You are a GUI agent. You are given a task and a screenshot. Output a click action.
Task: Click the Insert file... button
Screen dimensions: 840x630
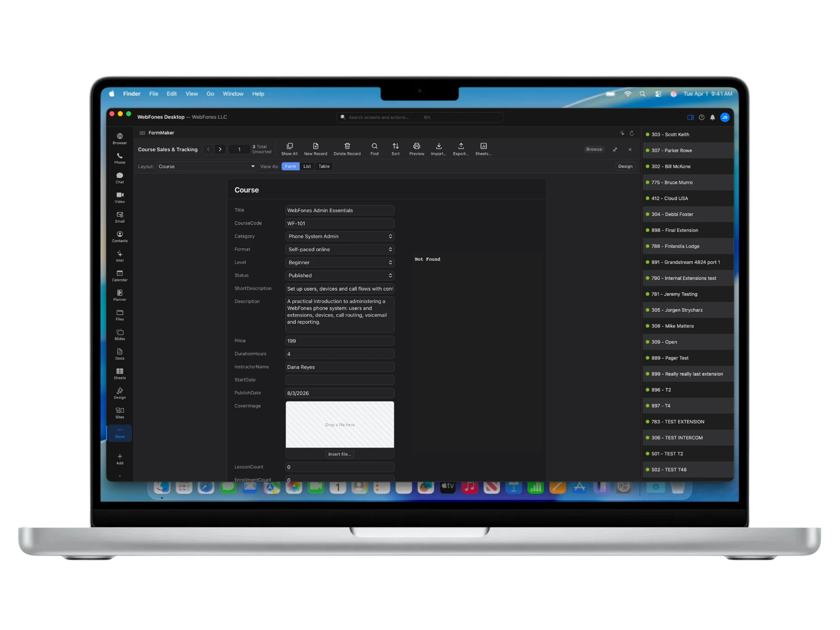point(339,454)
